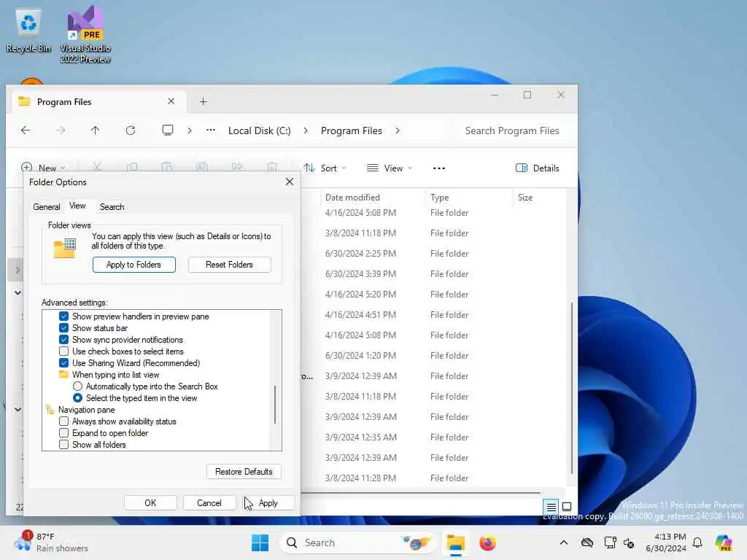This screenshot has width=747, height=560.
Task: Open the Windows Start menu
Action: point(260,542)
